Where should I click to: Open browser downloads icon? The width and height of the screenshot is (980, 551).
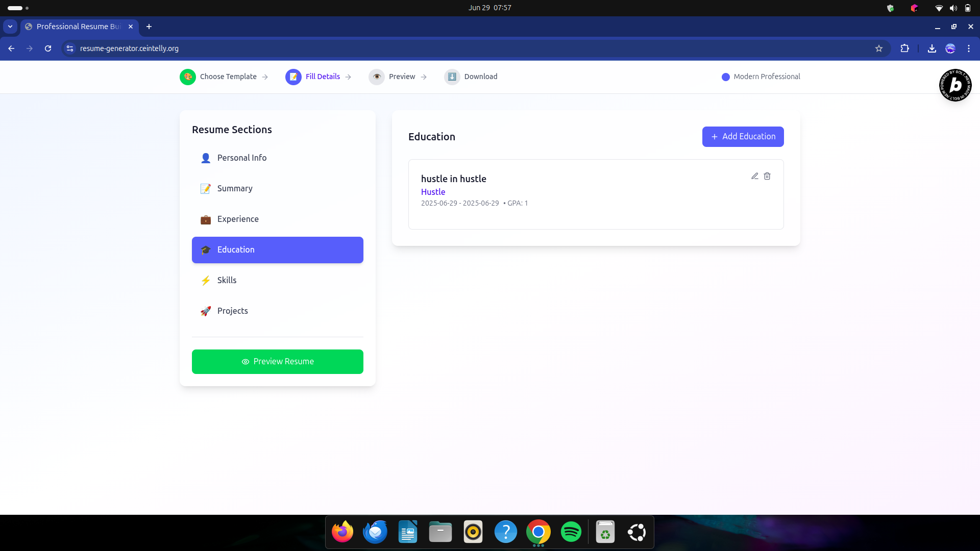pyautogui.click(x=932, y=48)
